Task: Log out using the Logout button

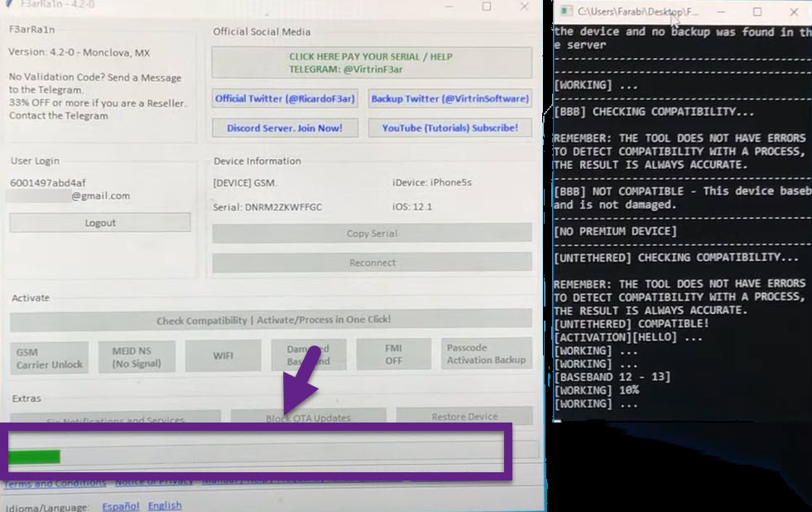Action: coord(100,223)
